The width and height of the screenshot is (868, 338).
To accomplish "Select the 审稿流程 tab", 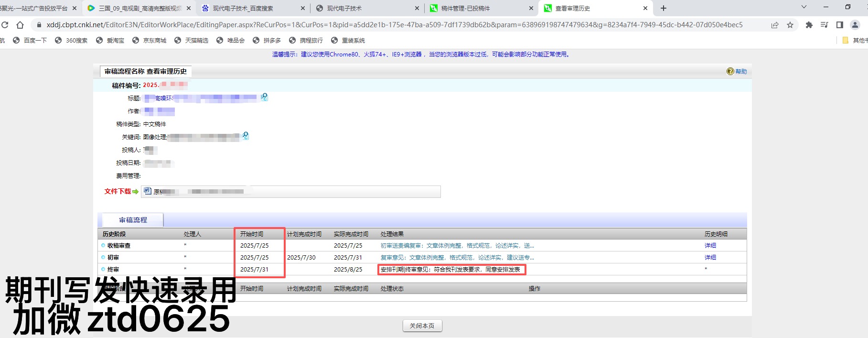I will [x=133, y=220].
